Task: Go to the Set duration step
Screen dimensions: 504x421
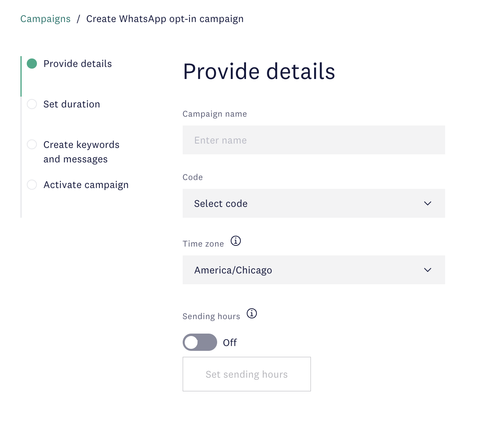Action: click(x=72, y=104)
